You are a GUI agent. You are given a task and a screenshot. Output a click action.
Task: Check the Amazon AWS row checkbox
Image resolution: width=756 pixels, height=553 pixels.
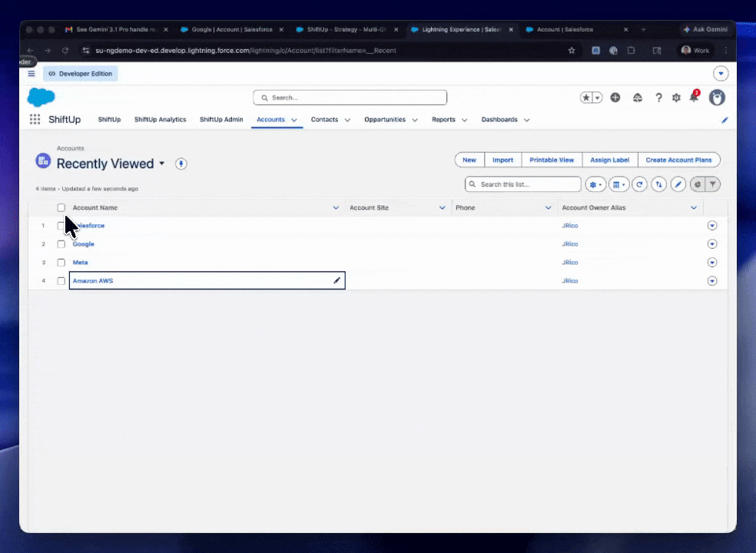[x=61, y=280]
